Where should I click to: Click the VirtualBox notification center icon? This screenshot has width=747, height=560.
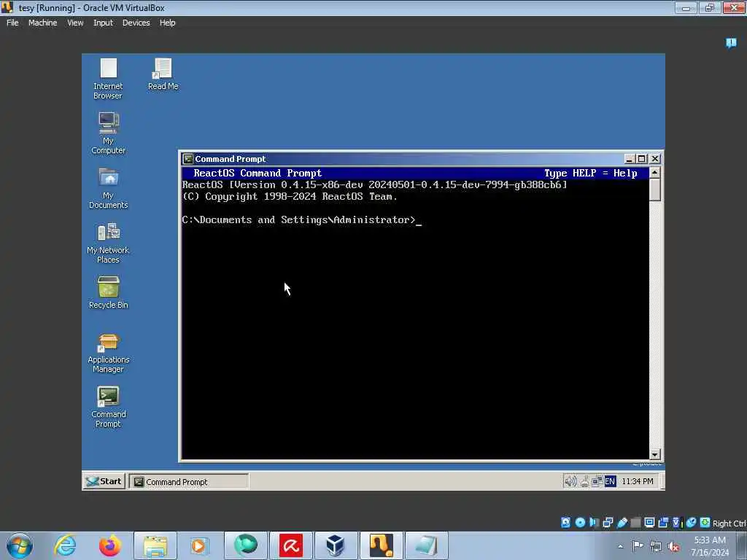[x=731, y=43]
